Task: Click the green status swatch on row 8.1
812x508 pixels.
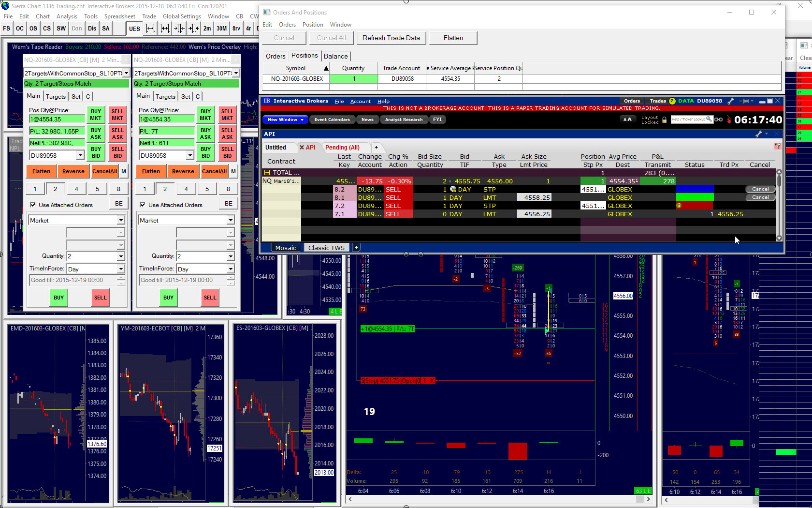Action: tap(695, 197)
